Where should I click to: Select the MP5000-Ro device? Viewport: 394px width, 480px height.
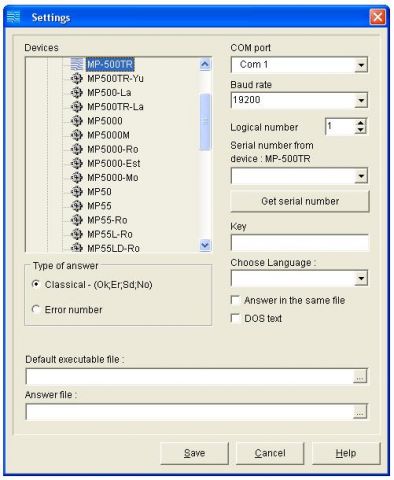pos(113,149)
